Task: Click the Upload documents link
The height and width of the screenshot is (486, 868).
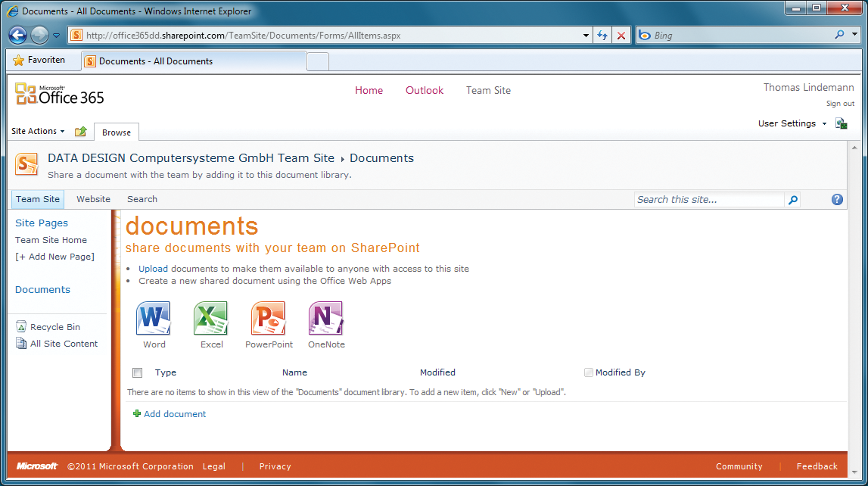Action: (153, 268)
